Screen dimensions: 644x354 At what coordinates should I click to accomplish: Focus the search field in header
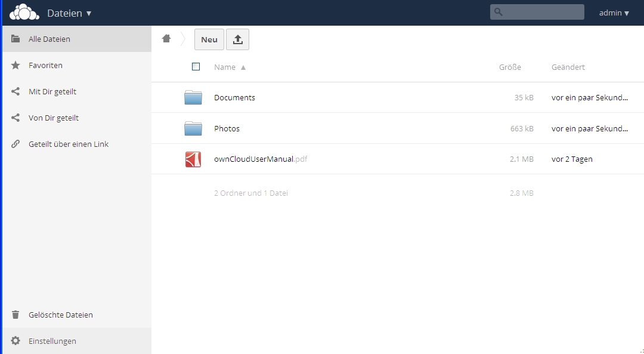point(537,12)
